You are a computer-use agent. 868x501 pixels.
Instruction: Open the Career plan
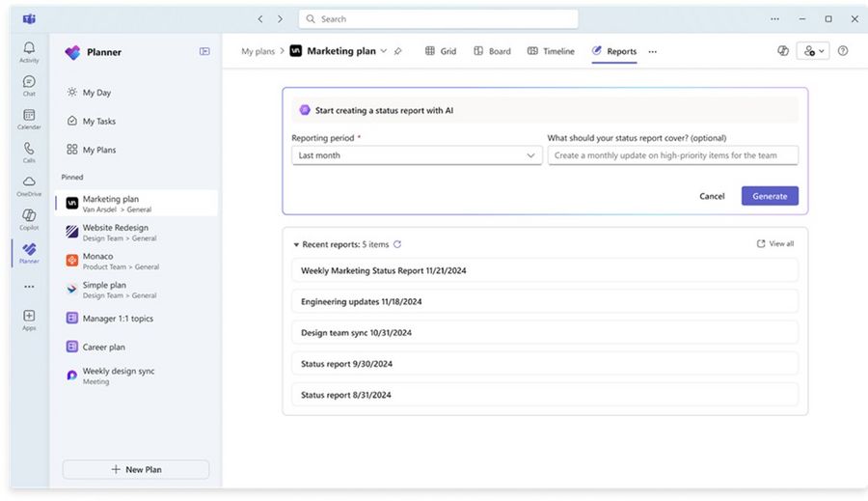coord(136,347)
